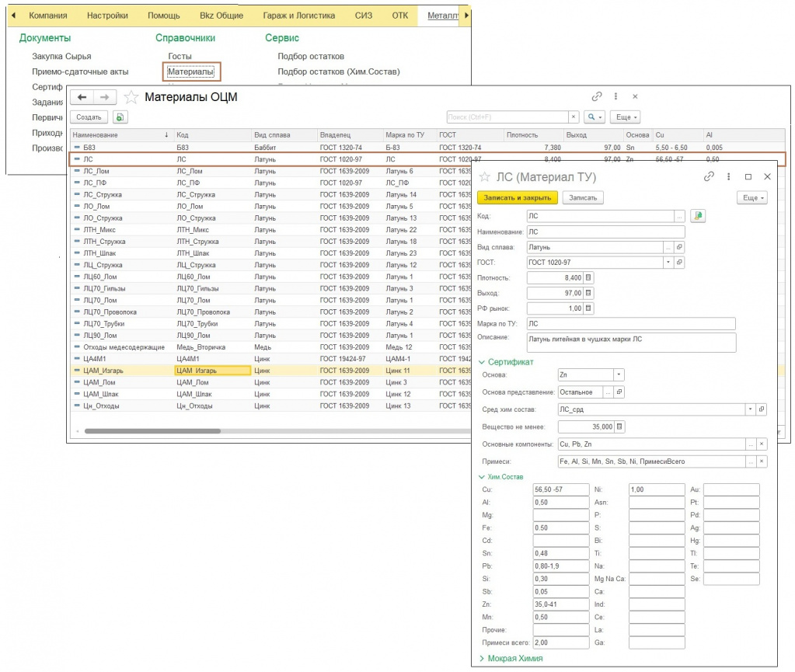Star the Материалы ОЦМ list as favorite
This screenshot has height=672, width=795.
tap(131, 97)
